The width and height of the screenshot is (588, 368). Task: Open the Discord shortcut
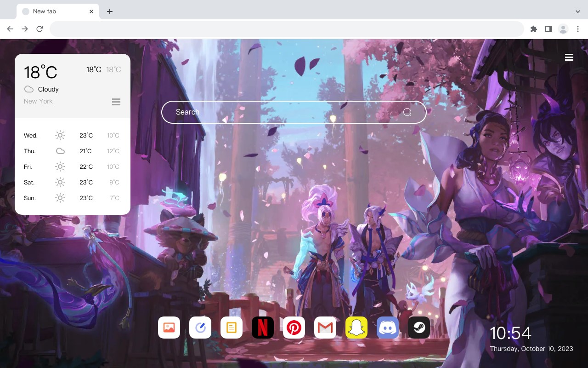pos(388,328)
